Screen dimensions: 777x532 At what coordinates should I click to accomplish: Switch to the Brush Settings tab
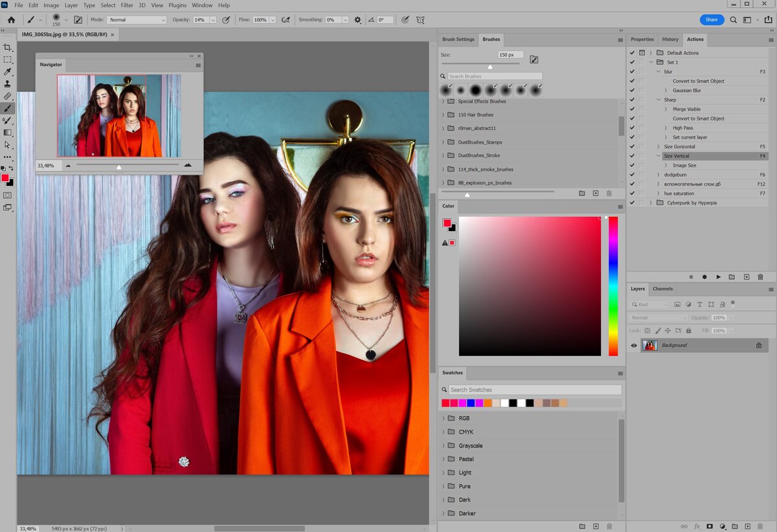[x=458, y=39]
